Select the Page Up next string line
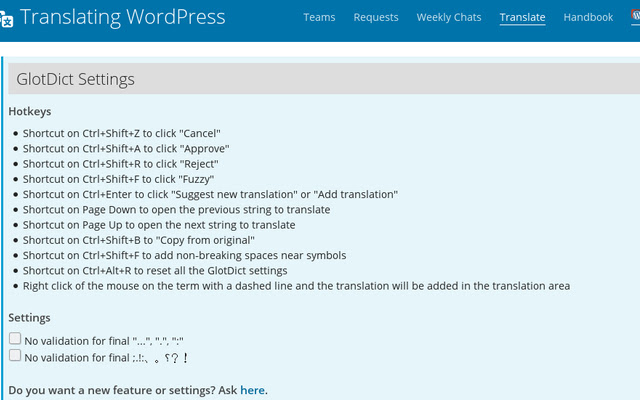640x400 pixels. pyautogui.click(x=159, y=225)
